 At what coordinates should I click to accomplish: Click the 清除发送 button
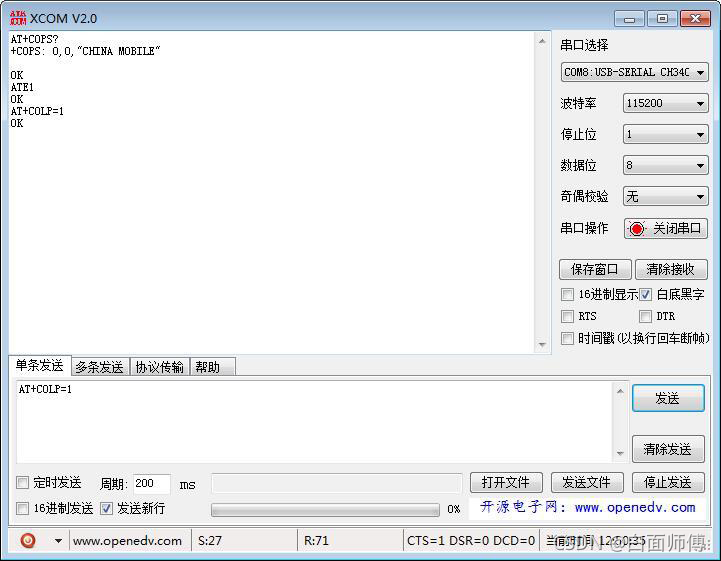tap(668, 449)
